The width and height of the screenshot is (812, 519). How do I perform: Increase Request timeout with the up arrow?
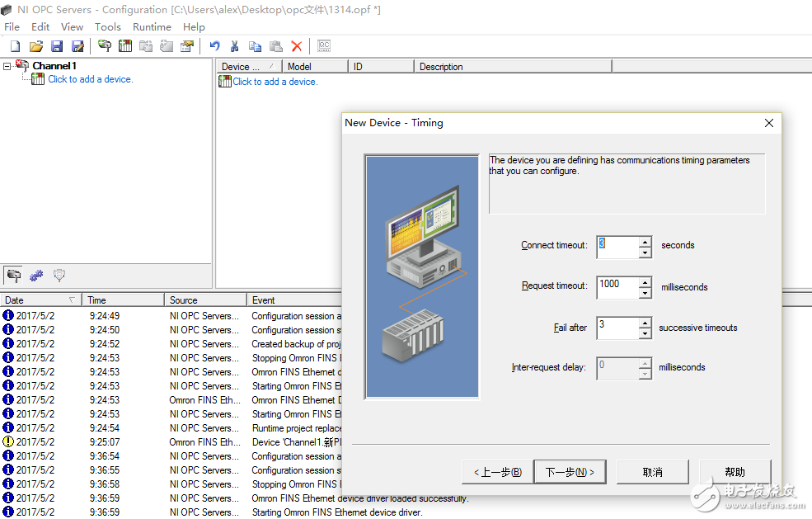(x=645, y=282)
